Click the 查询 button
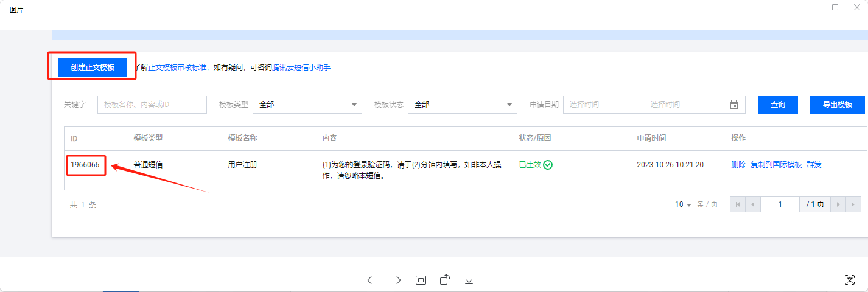Viewport: 868px width, 292px height. 777,105
